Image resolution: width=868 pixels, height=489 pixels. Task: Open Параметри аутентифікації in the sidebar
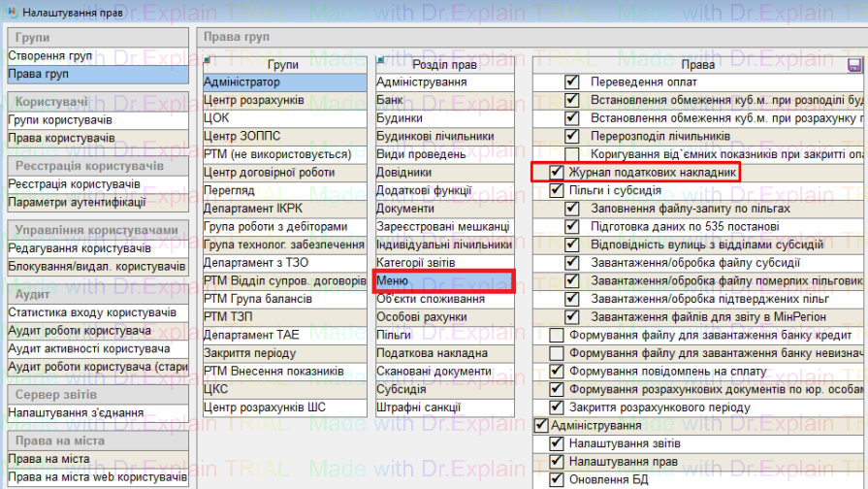(x=77, y=202)
